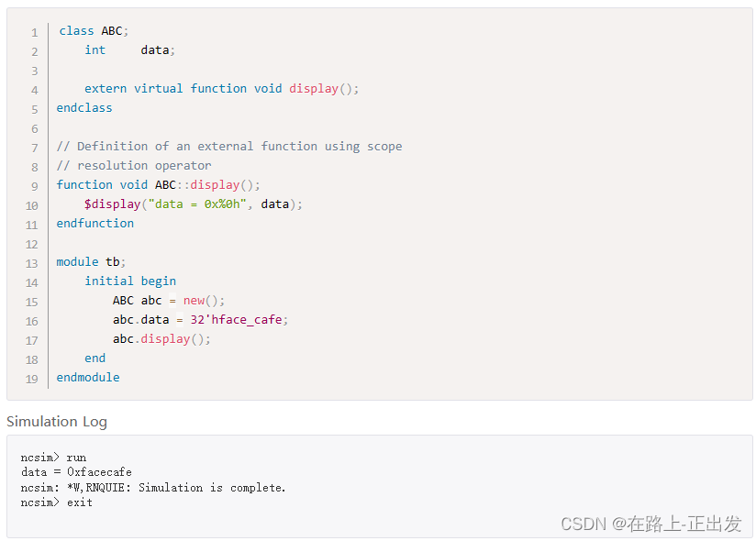Click 'abc.display();' call
The width and height of the screenshot is (756, 541).
(161, 339)
